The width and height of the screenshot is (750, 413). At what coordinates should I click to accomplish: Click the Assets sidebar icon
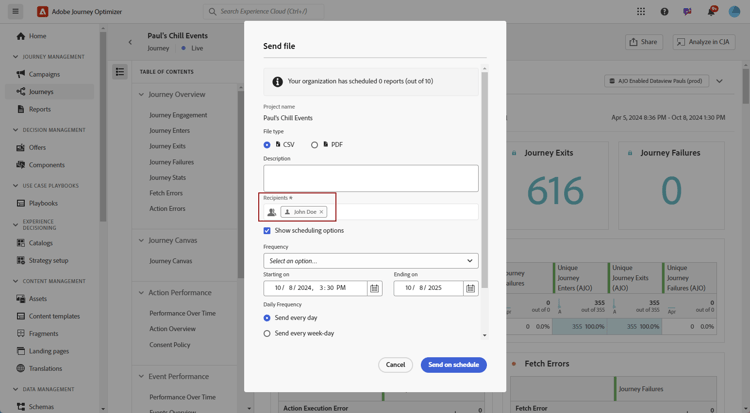(x=21, y=299)
